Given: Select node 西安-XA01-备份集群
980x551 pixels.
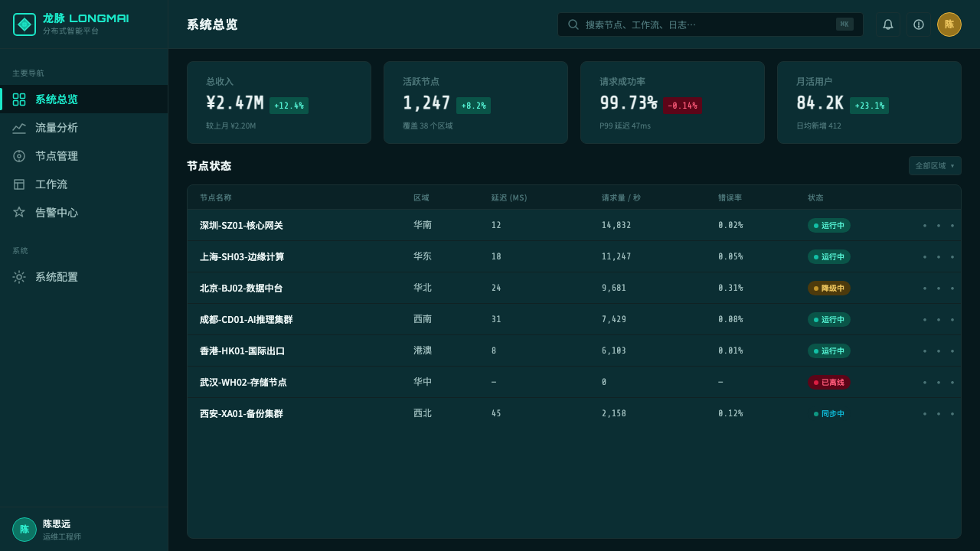Looking at the screenshot, I should tap(241, 414).
